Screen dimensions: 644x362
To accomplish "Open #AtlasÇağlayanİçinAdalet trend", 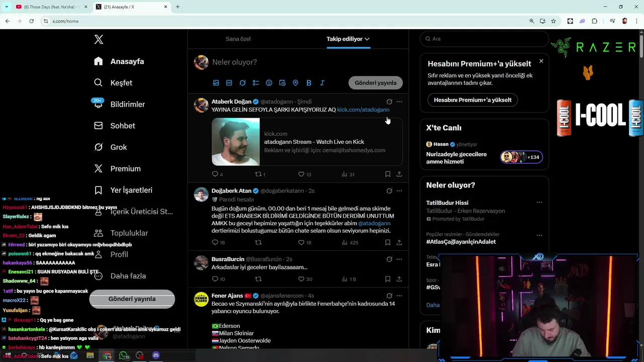I will pyautogui.click(x=461, y=242).
